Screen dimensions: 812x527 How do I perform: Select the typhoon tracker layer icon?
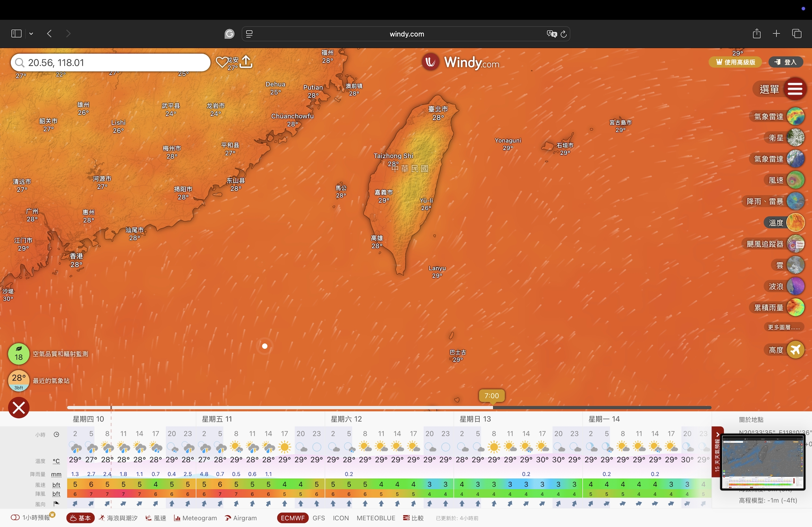795,244
